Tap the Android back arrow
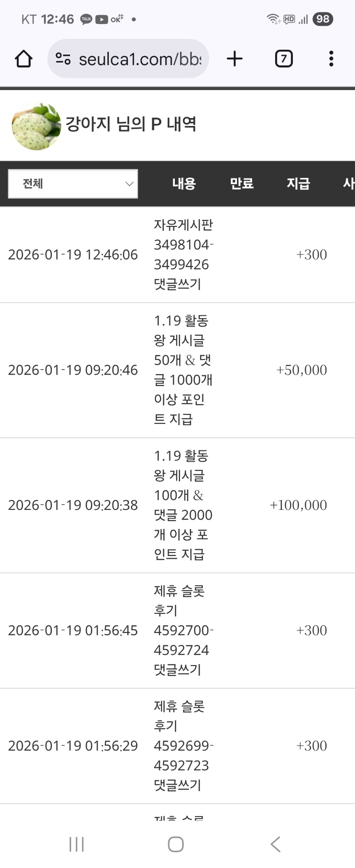Screen dimensions: 355x868 [x=276, y=844]
